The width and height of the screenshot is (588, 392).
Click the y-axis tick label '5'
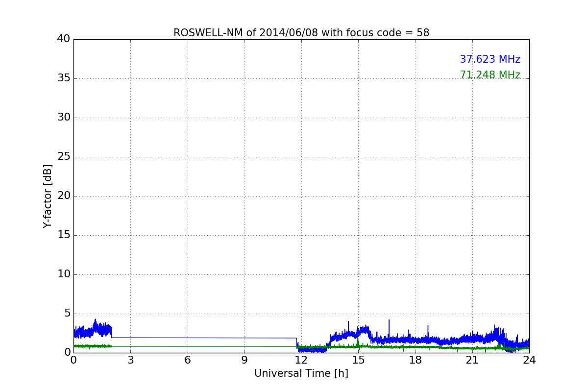(67, 313)
